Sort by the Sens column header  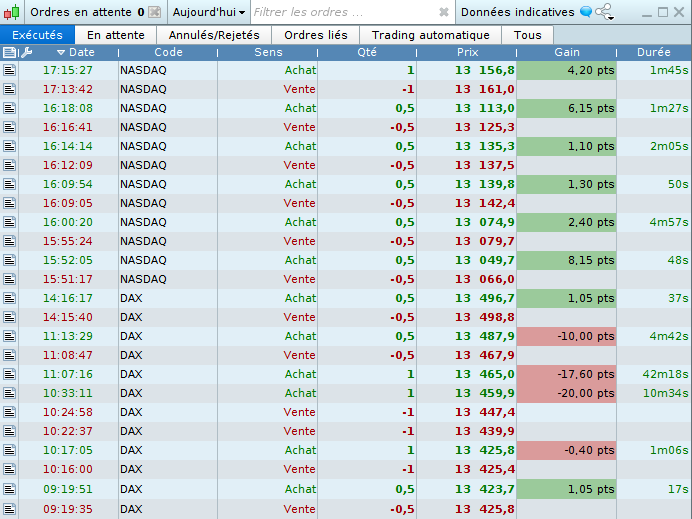pos(268,52)
